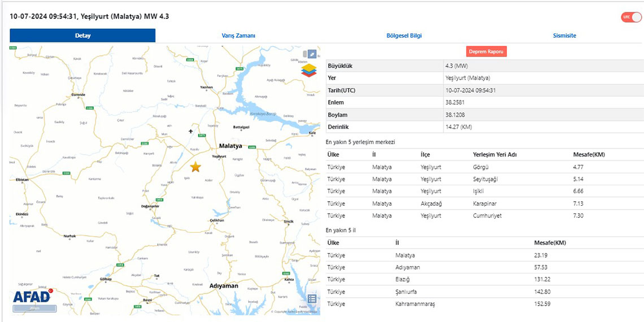644x322 pixels.
Task: Select the Görgü settlement row
Action: (x=484, y=167)
